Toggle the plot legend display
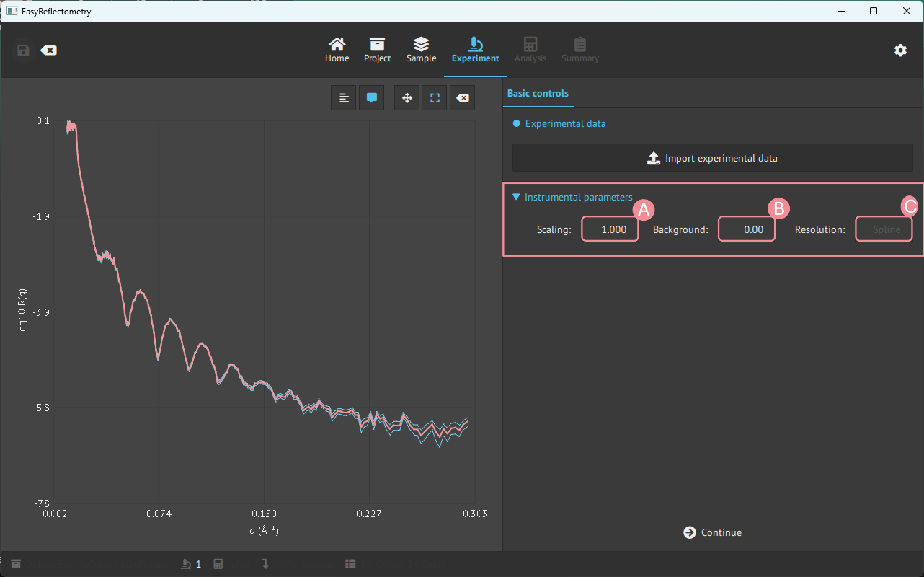Image resolution: width=924 pixels, height=577 pixels. 343,97
